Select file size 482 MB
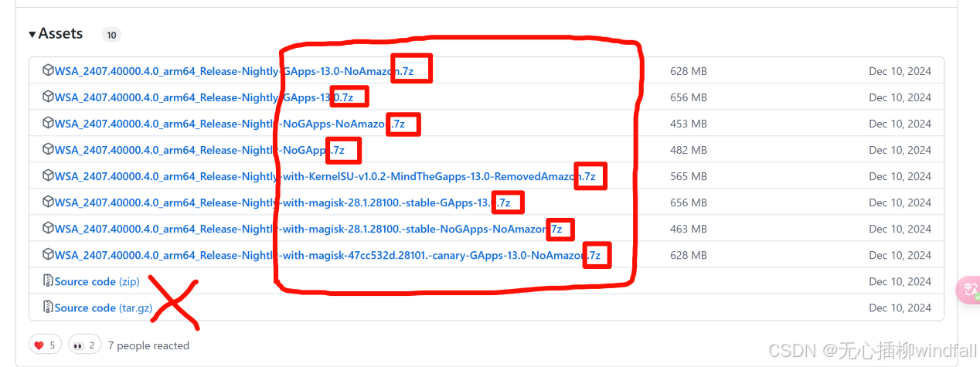This screenshot has width=980, height=367. click(689, 150)
